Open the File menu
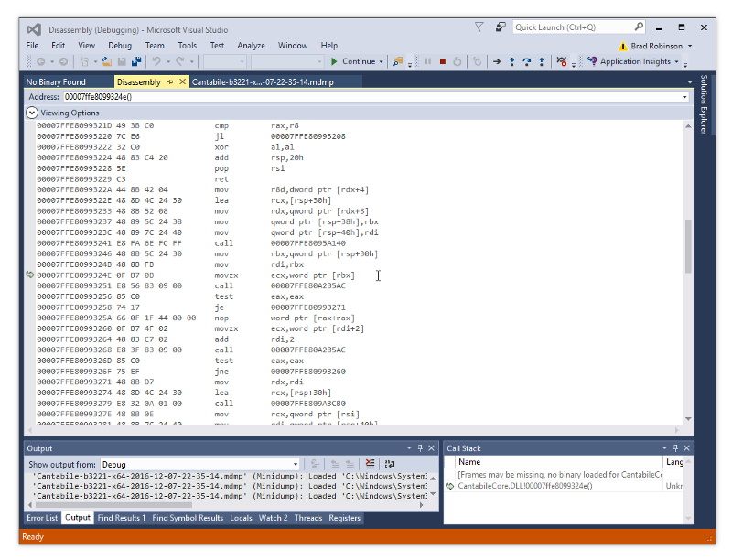The image size is (732, 560). point(32,45)
